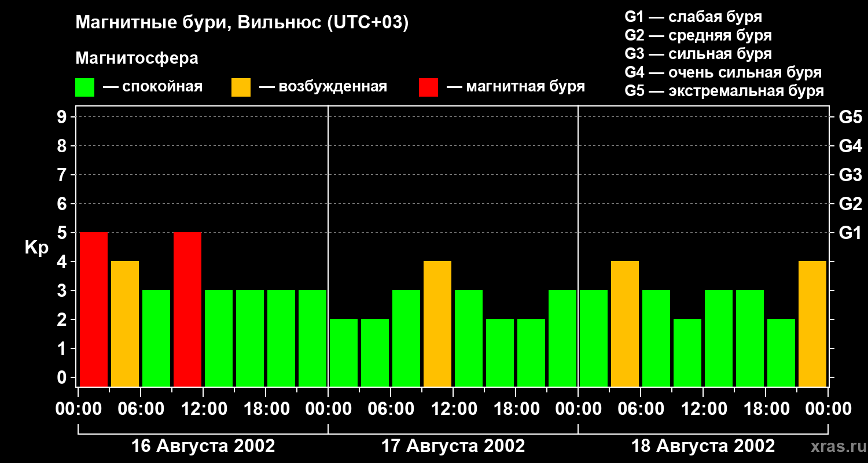The height and width of the screenshot is (463, 868).
Task: Select the early-morning orange bar on 18 August
Action: click(625, 324)
